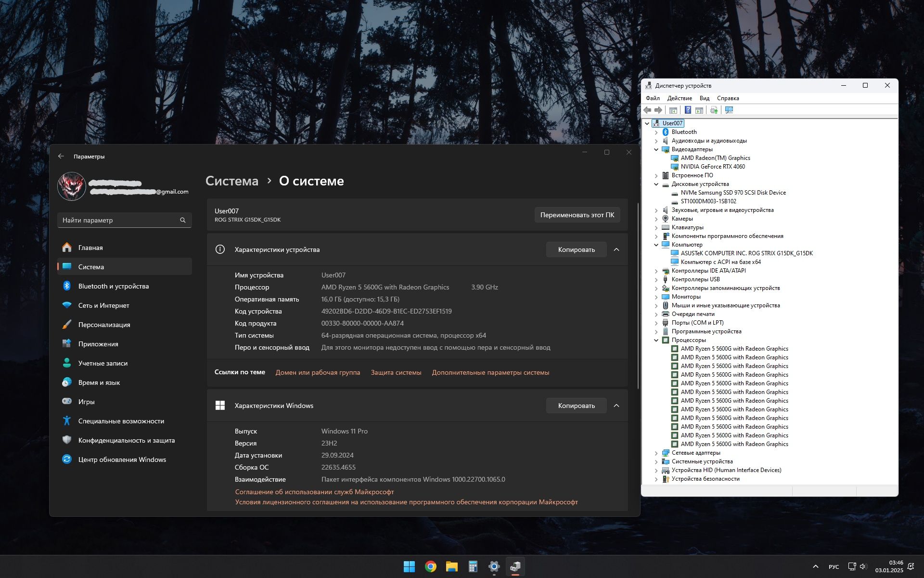Toggle the action pane icon in Device Manager
The image size is (924, 578).
click(x=699, y=110)
